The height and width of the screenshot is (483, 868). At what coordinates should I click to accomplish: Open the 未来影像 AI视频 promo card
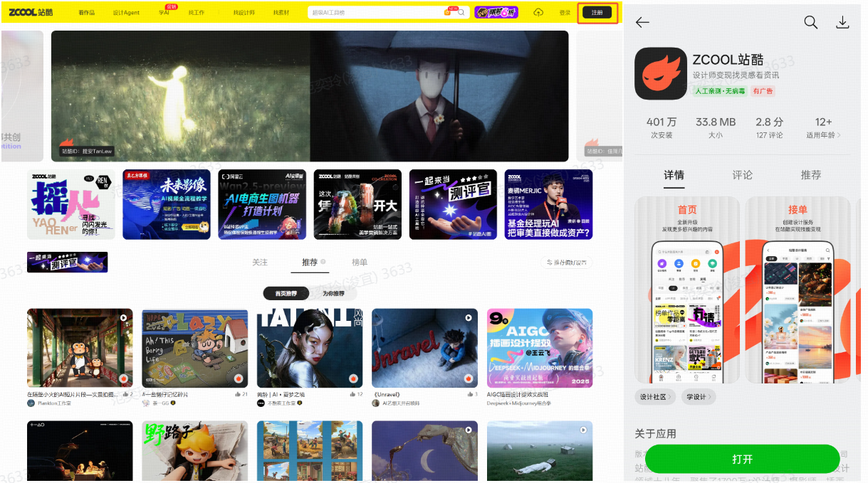(167, 204)
